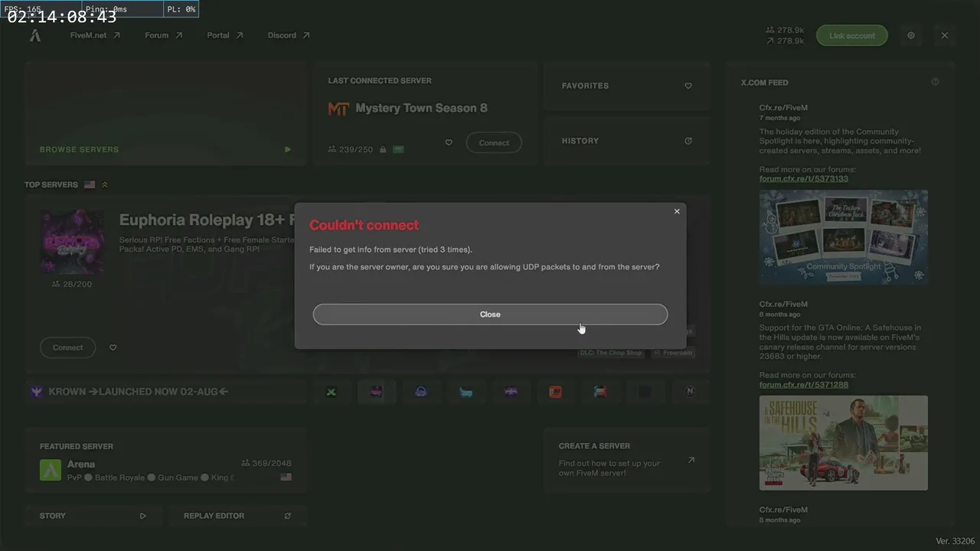This screenshot has width=980, height=551.
Task: Launch Story mode
Action: (93, 516)
